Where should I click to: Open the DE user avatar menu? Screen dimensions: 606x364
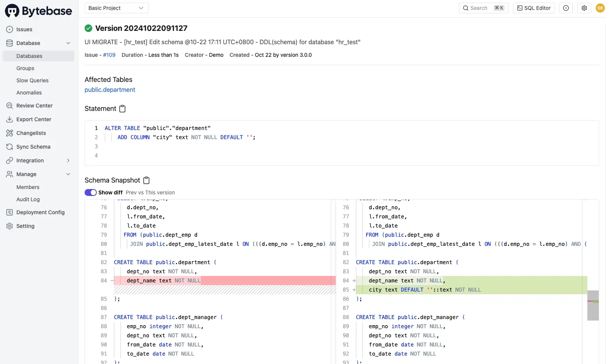[600, 8]
